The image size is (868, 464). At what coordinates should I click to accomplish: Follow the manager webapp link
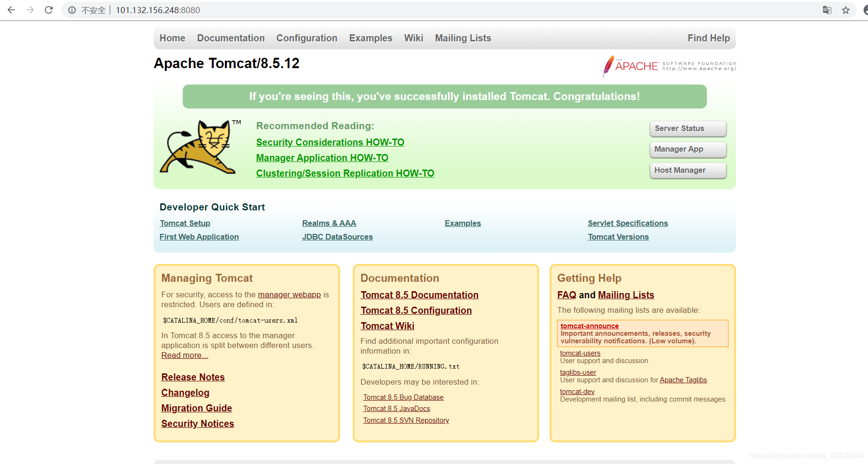(289, 294)
